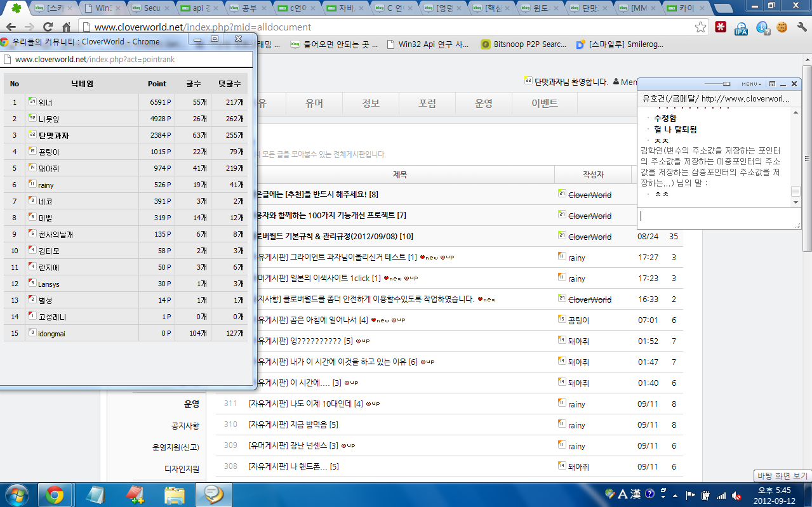Click the IPA extension icon
Screen dimensions: 812x507
point(741,27)
